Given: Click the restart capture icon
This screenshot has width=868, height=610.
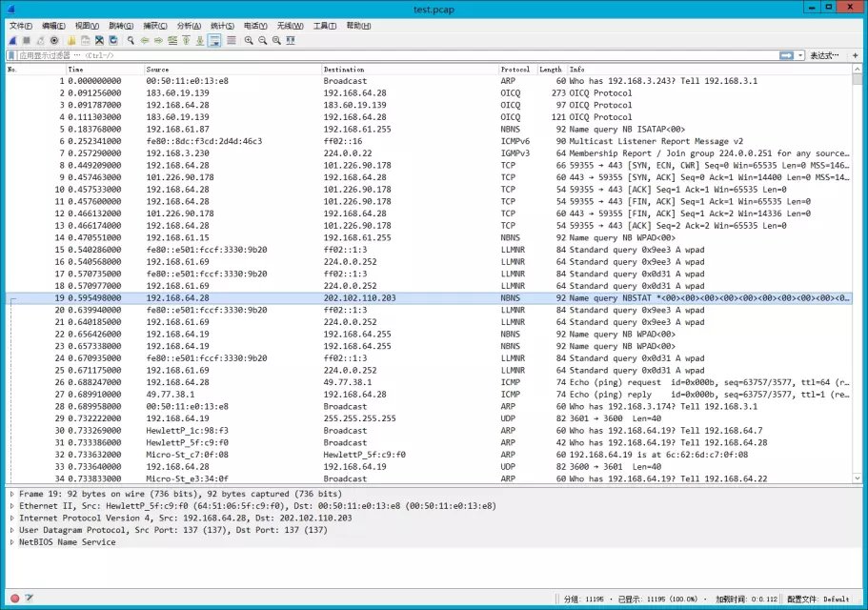Looking at the screenshot, I should 40,40.
